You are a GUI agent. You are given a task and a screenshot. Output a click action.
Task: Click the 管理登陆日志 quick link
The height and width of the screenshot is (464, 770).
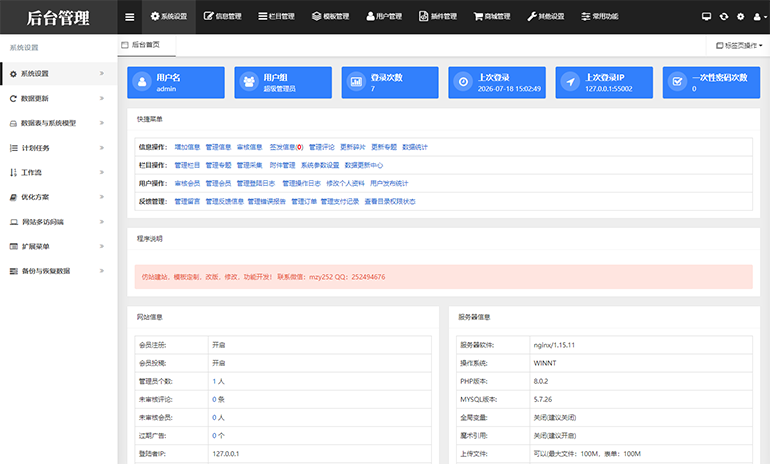tap(256, 183)
